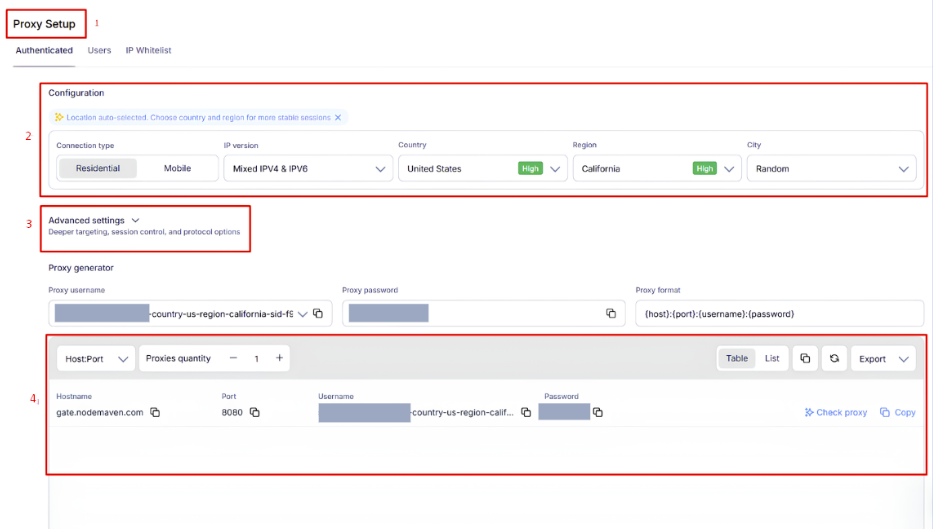Copy the proxy password field
Viewport: 933px width, 529px height.
[610, 314]
